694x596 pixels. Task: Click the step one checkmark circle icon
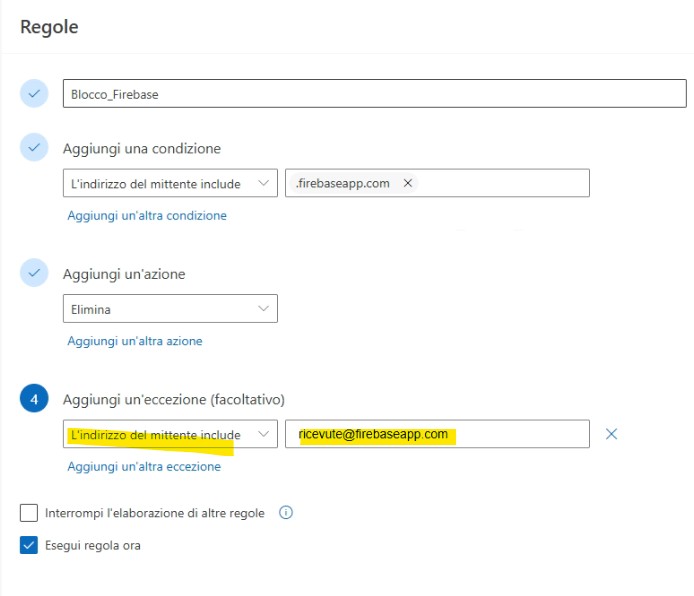point(34,93)
